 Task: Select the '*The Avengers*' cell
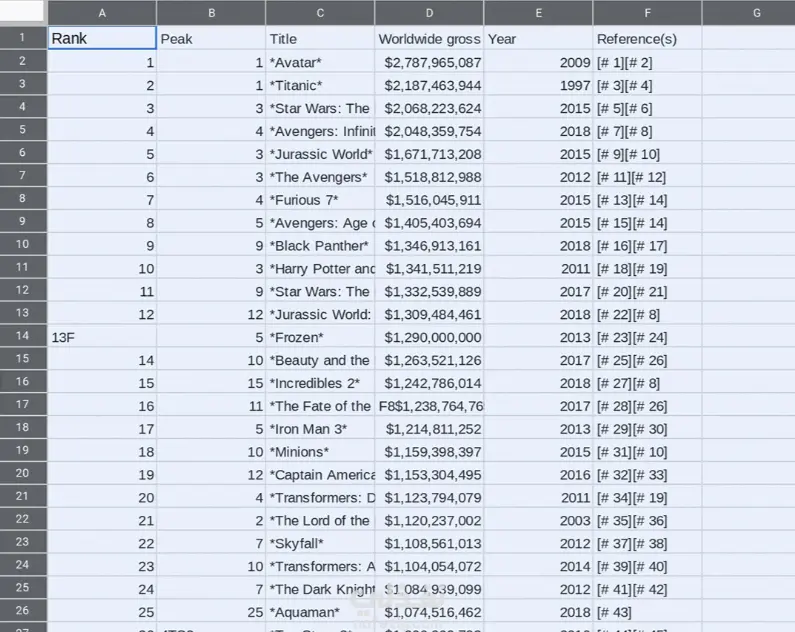click(320, 176)
